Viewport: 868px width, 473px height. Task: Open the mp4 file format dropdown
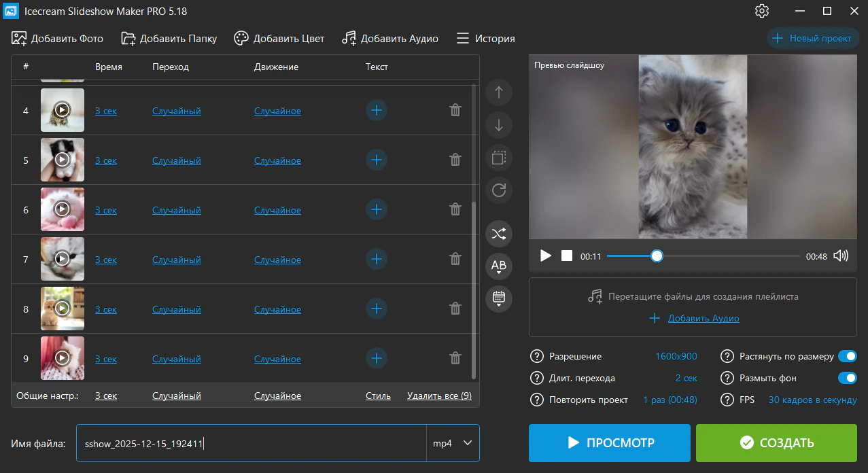point(453,443)
